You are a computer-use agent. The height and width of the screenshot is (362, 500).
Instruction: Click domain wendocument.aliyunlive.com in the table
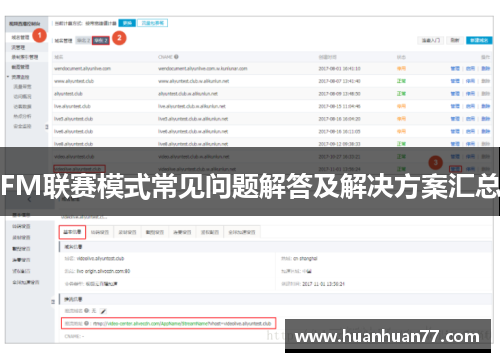[x=82, y=69]
